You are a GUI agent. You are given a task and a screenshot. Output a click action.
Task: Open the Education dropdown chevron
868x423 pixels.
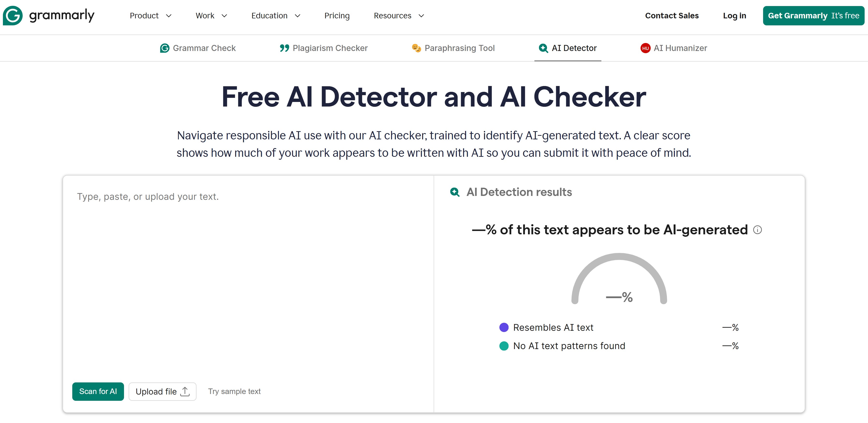coord(297,16)
